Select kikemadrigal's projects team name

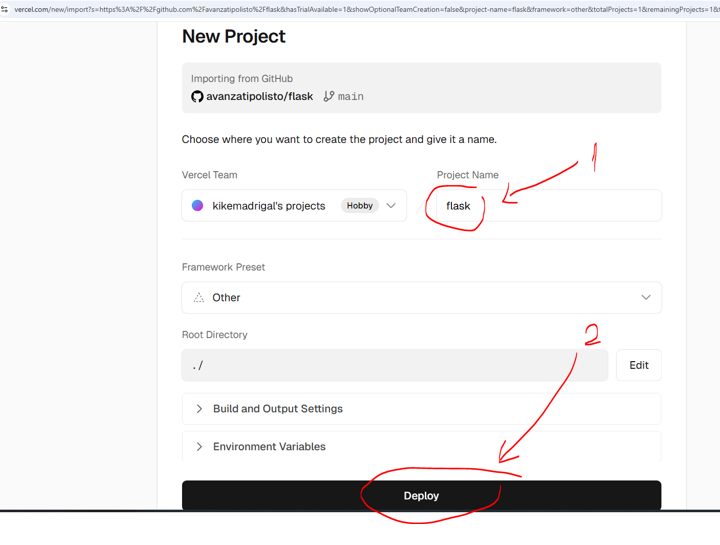268,206
